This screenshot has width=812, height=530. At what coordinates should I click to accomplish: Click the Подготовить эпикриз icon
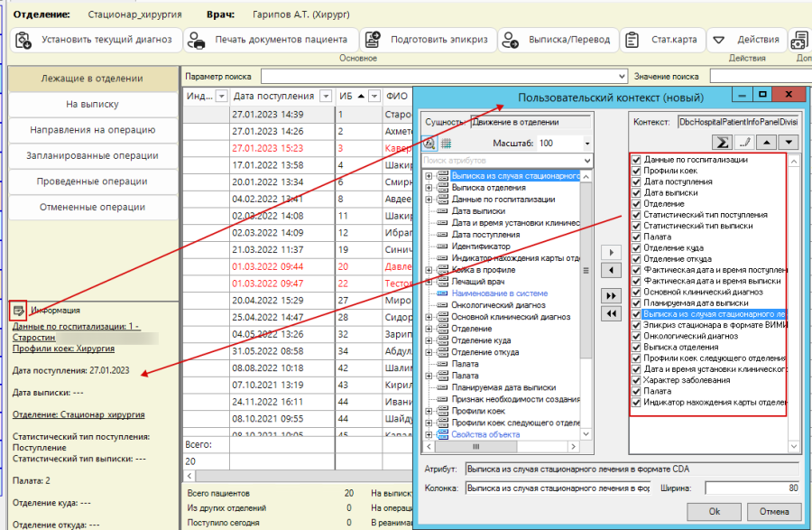tap(373, 40)
